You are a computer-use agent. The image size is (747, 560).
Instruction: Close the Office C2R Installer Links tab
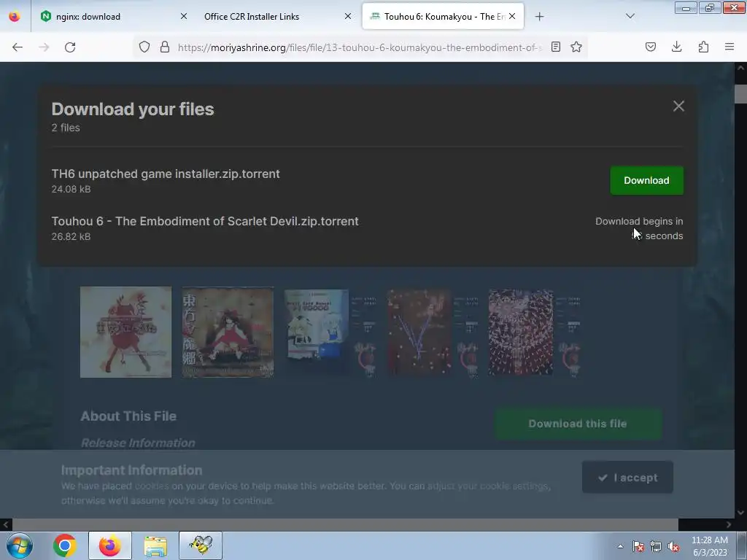tap(348, 16)
